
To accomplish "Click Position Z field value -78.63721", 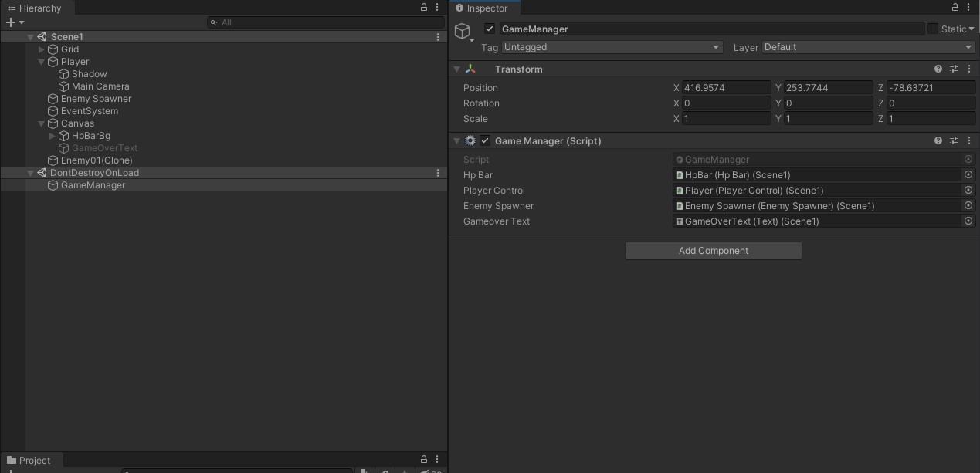I will (x=931, y=88).
